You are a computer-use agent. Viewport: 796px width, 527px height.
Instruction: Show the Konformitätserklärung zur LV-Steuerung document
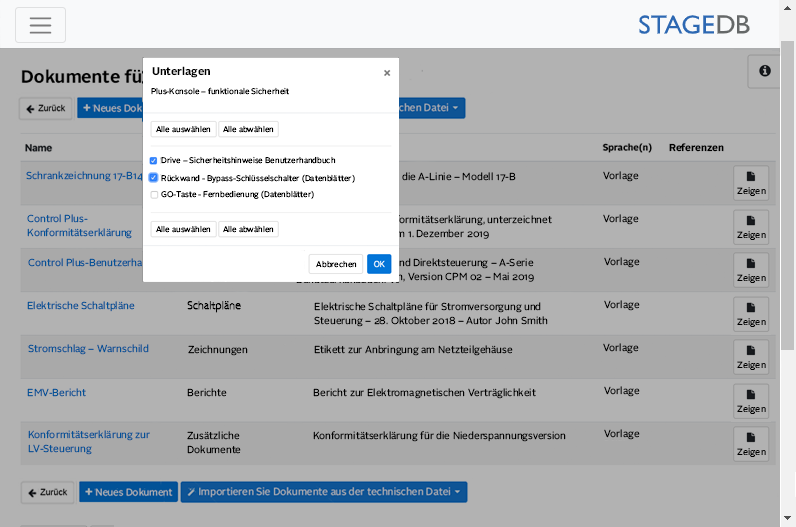tap(750, 444)
